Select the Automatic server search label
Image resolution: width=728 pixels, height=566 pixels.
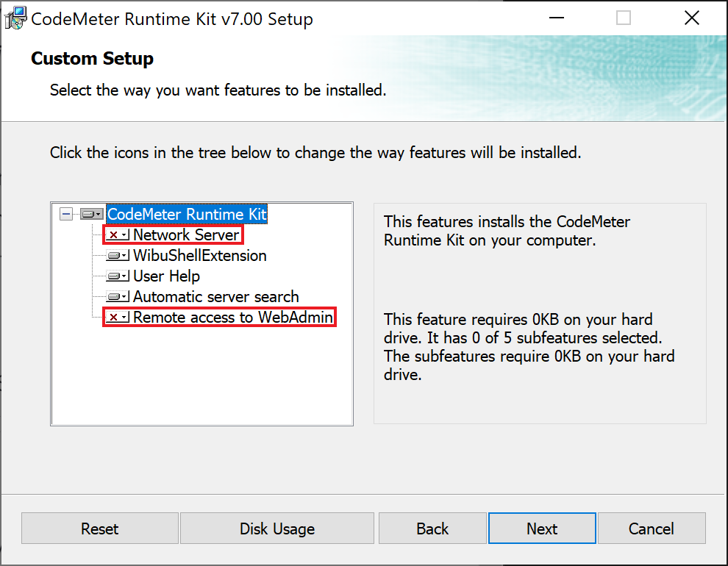point(215,297)
